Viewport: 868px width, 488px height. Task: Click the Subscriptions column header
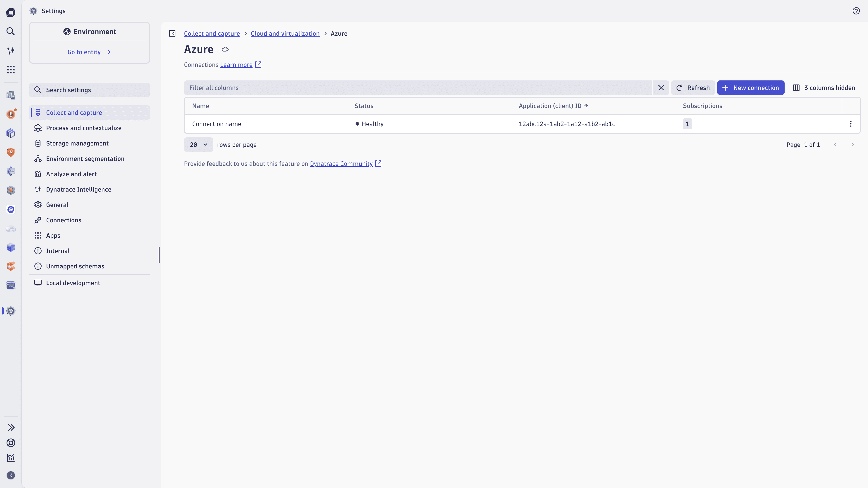(703, 106)
